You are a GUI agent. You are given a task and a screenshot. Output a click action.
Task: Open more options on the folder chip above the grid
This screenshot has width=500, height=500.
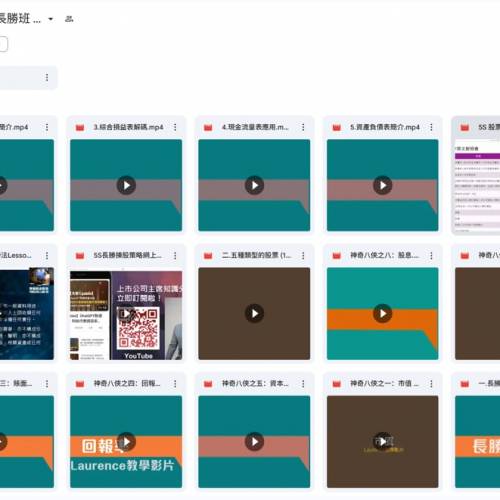click(x=47, y=77)
